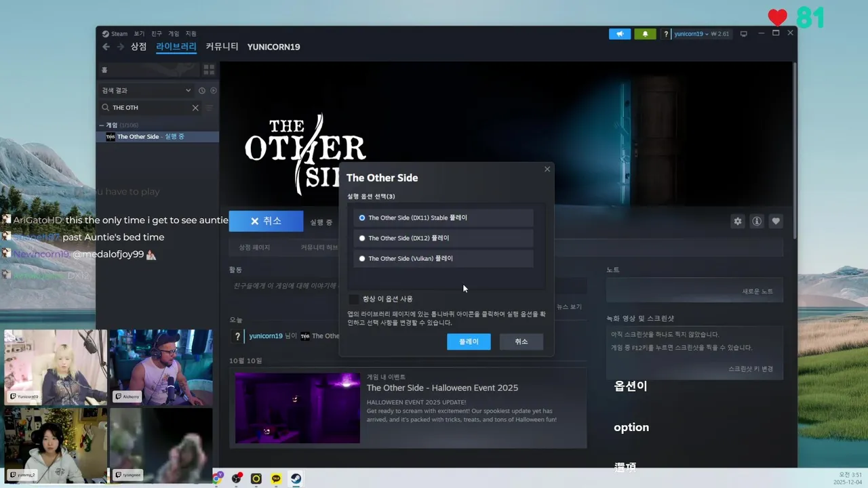The height and width of the screenshot is (488, 868).
Task: Clear the THE OTH search text
Action: coord(195,108)
